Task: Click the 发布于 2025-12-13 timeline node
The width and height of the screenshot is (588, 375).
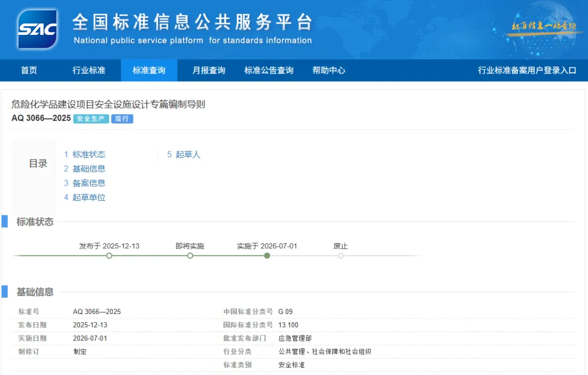Action: tap(109, 256)
